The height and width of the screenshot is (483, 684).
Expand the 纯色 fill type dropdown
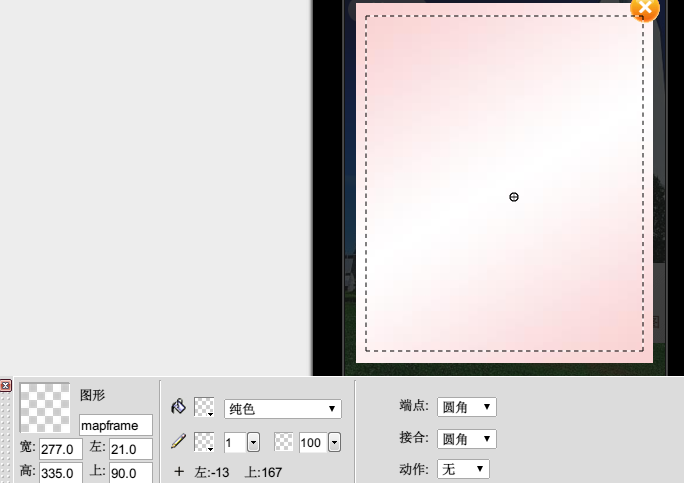(x=282, y=409)
